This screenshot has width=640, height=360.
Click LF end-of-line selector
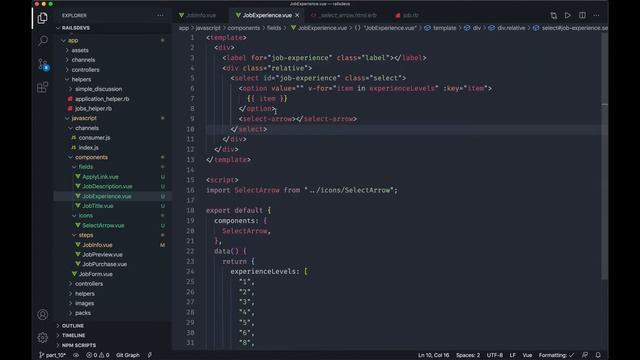(x=513, y=355)
